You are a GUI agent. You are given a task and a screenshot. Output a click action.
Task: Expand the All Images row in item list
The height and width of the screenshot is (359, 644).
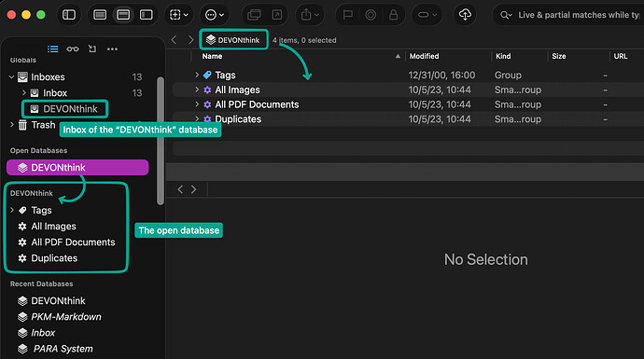pyautogui.click(x=197, y=90)
